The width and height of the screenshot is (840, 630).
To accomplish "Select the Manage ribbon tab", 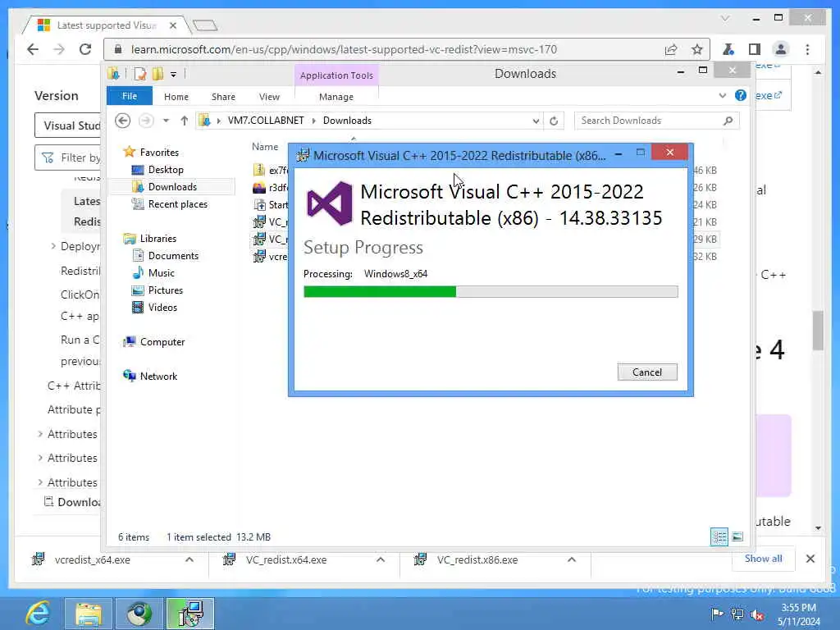I will pyautogui.click(x=336, y=97).
